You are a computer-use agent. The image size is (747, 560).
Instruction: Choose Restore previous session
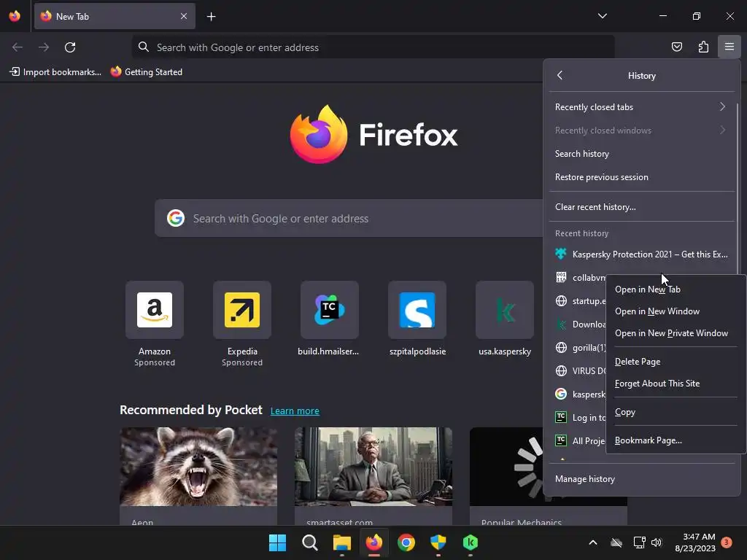tap(641, 177)
